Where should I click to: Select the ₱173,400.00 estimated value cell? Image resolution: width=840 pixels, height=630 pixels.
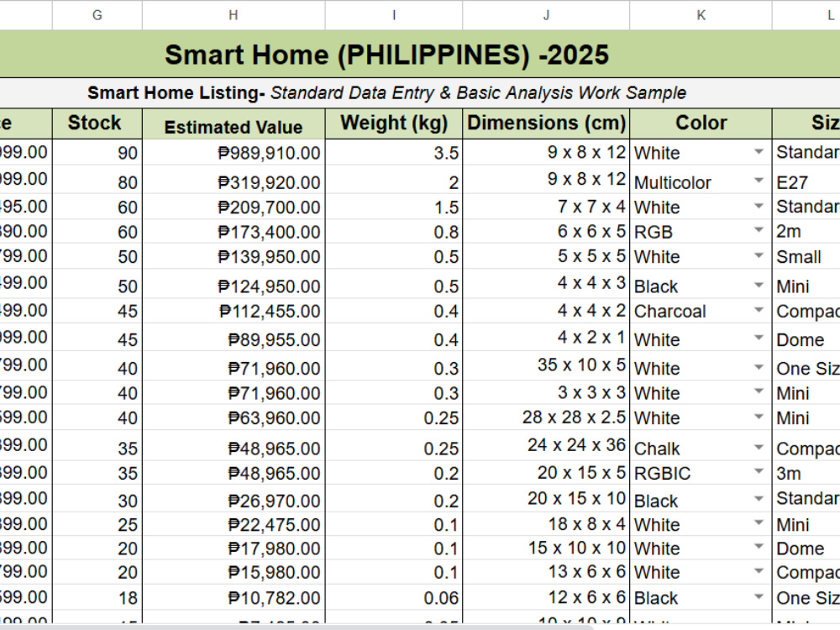[233, 232]
